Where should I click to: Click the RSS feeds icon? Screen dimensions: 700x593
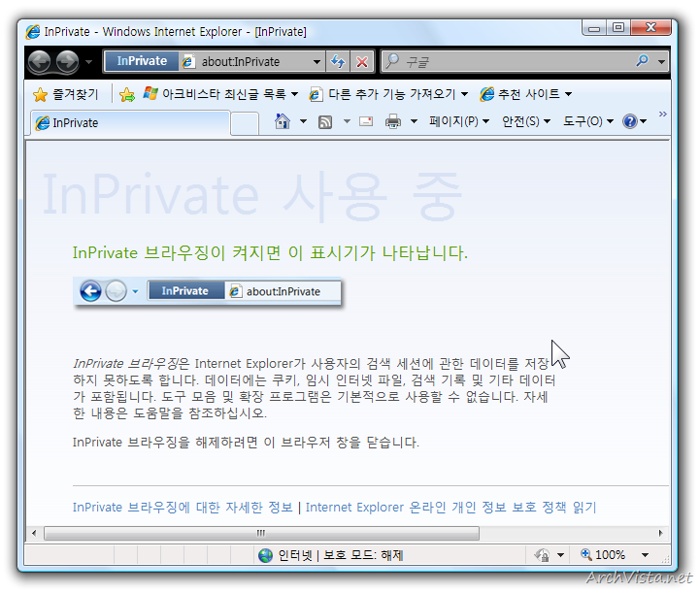click(x=325, y=121)
